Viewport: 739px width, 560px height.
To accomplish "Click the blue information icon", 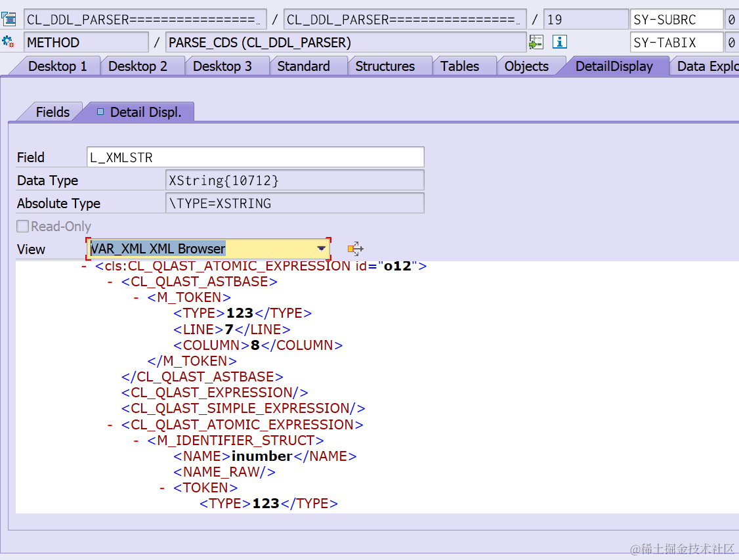I will coord(559,42).
